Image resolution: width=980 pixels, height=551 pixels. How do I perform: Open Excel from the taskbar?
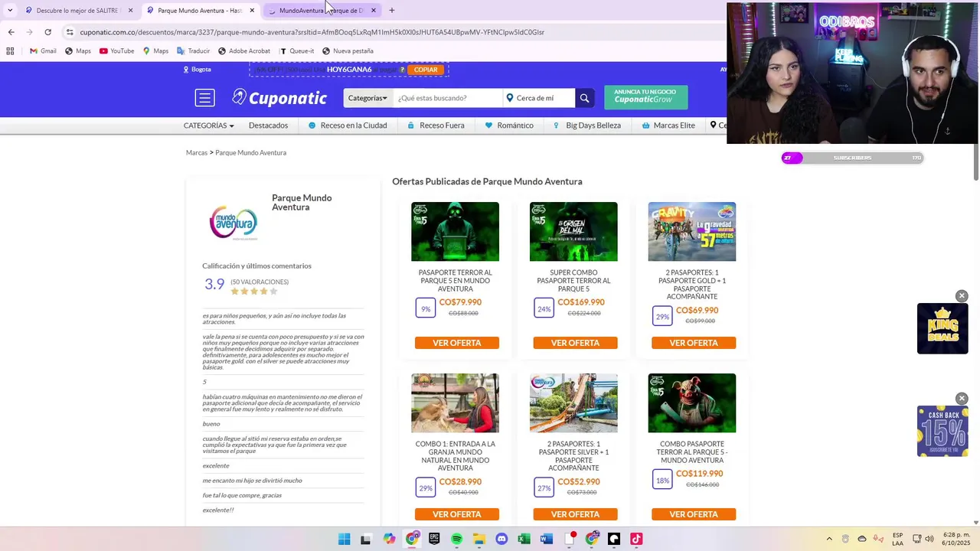coord(524,539)
